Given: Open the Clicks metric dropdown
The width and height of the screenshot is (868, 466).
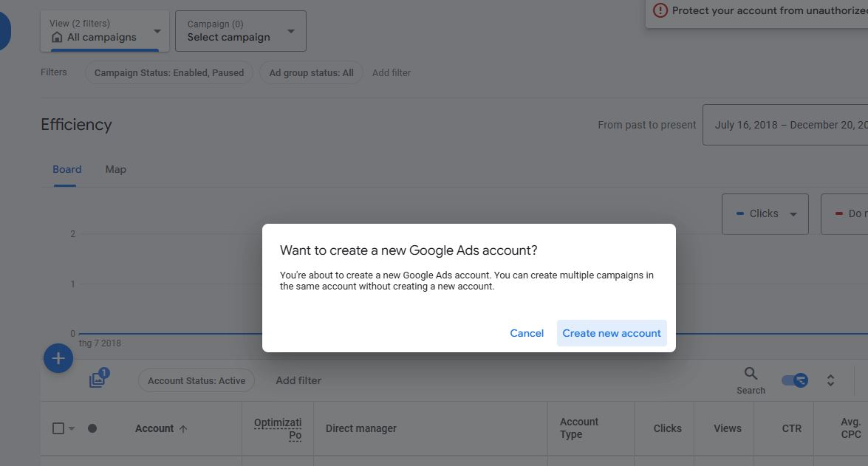Looking at the screenshot, I should 765,213.
